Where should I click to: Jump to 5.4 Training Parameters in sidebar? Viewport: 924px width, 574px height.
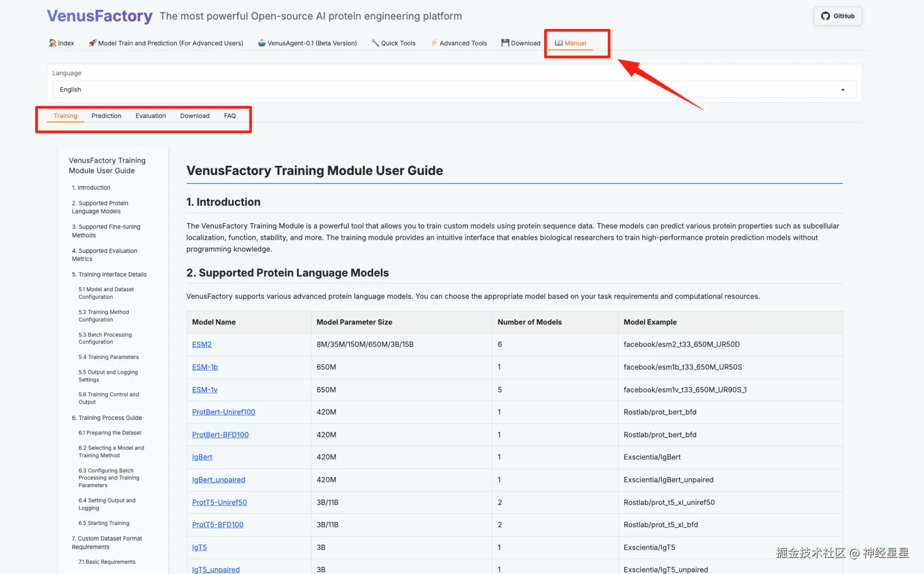[x=108, y=357]
